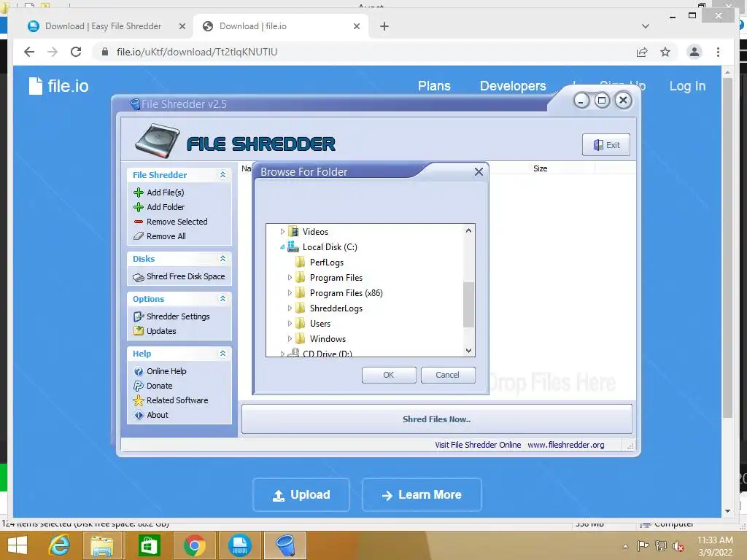Screen dimensions: 747x560
Task: Click the Updates icon in Options
Action: coord(138,331)
